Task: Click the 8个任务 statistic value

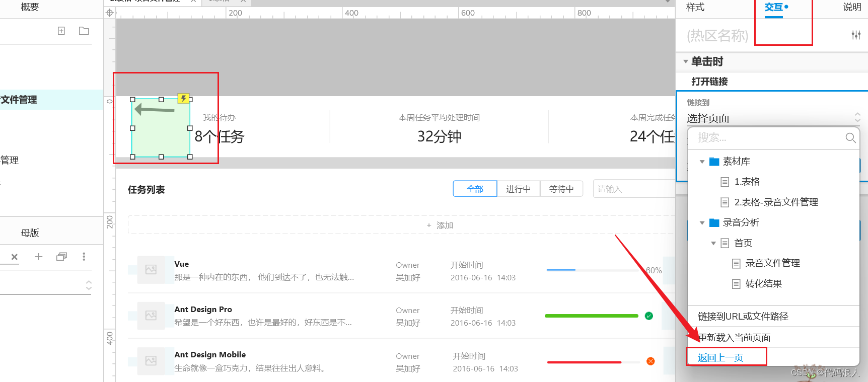Action: tap(220, 136)
